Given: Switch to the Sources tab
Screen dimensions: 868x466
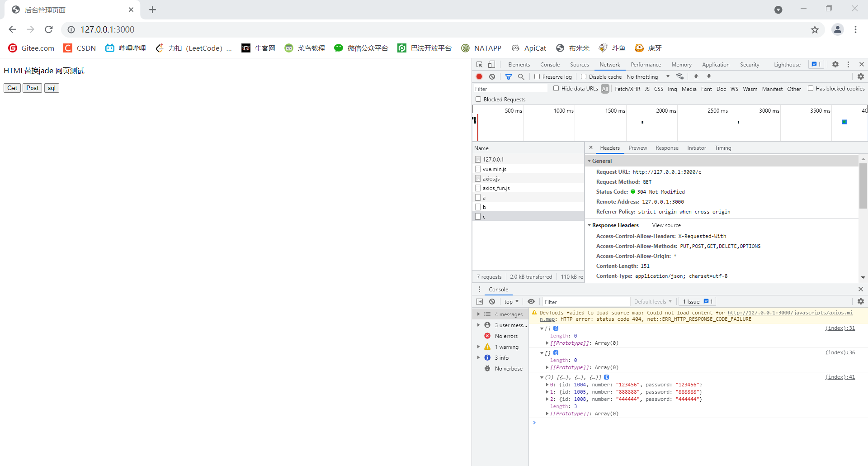Looking at the screenshot, I should (x=580, y=65).
